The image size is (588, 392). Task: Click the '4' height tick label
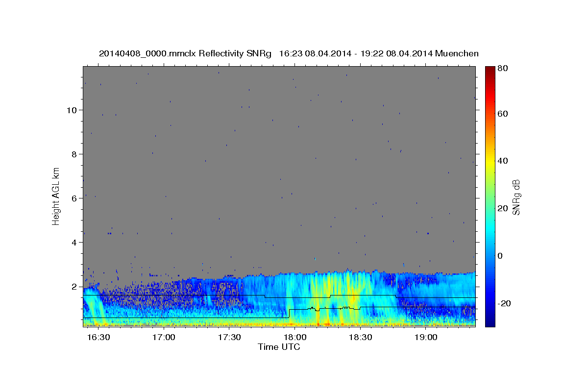coord(75,242)
